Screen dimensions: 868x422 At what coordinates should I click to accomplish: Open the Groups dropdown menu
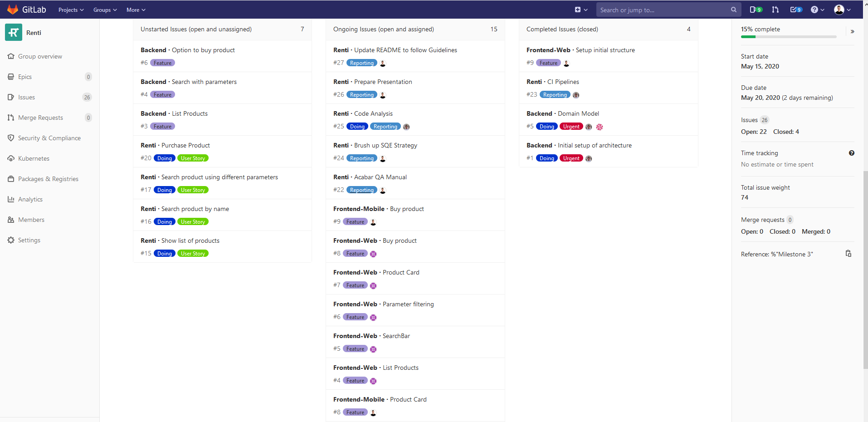pyautogui.click(x=105, y=10)
